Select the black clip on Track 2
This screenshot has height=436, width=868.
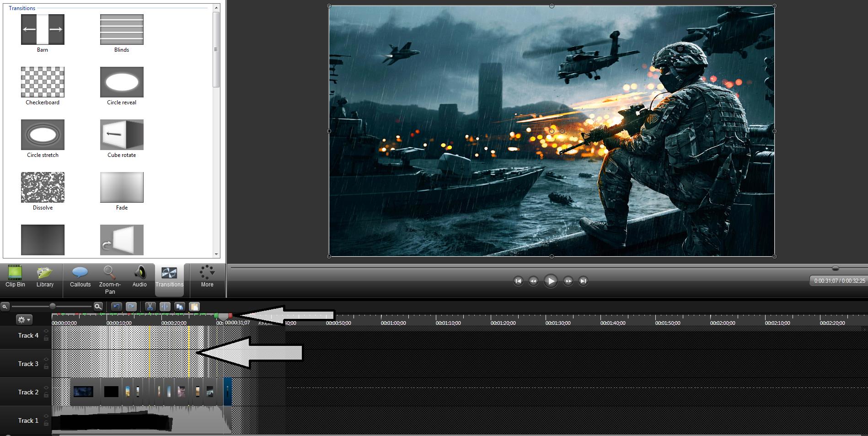coord(111,392)
